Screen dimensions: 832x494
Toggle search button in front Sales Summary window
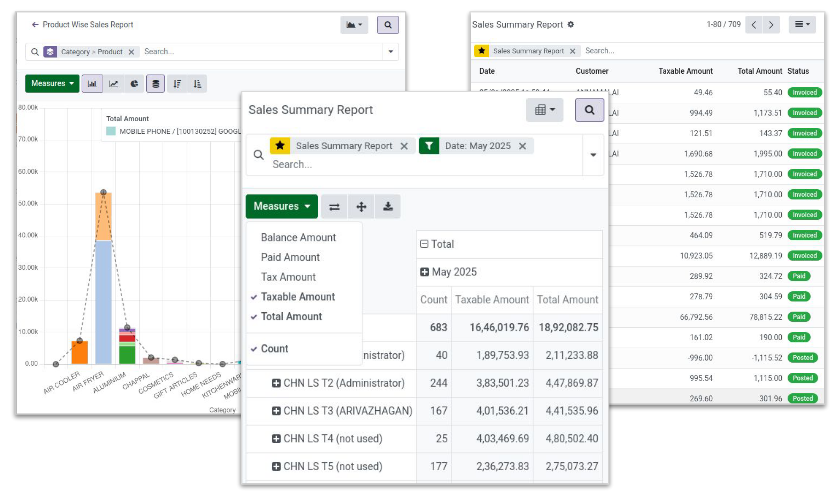click(x=590, y=110)
